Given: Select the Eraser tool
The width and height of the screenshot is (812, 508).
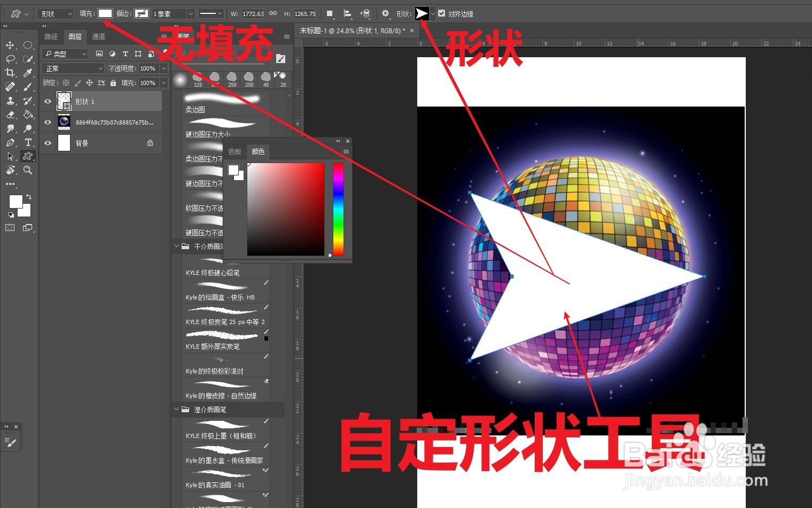Looking at the screenshot, I should (x=10, y=114).
